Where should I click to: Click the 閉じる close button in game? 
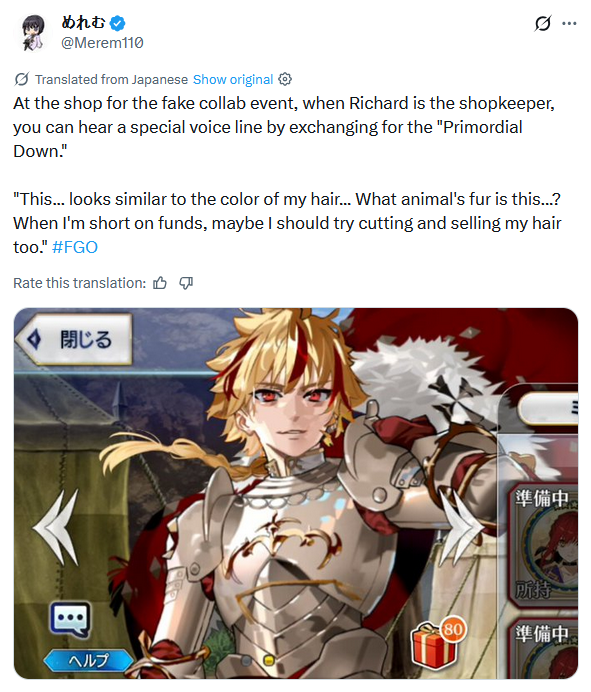pyautogui.click(x=74, y=339)
